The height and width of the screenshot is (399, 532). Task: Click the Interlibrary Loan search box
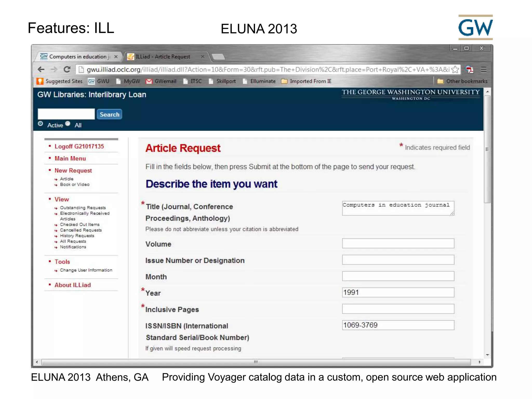tap(66, 114)
